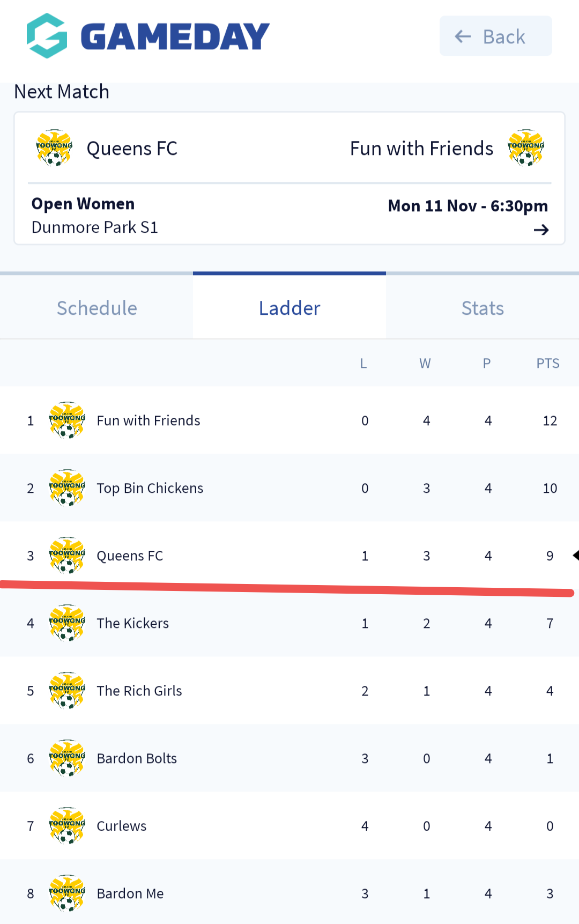Open the Stats tab

[482, 308]
